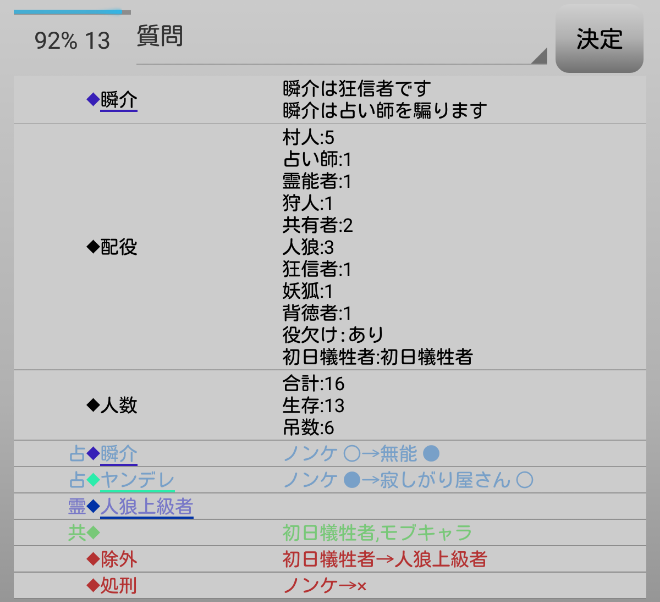This screenshot has width=660, height=602.
Task: Select the 人数 section label
Action: 119,405
